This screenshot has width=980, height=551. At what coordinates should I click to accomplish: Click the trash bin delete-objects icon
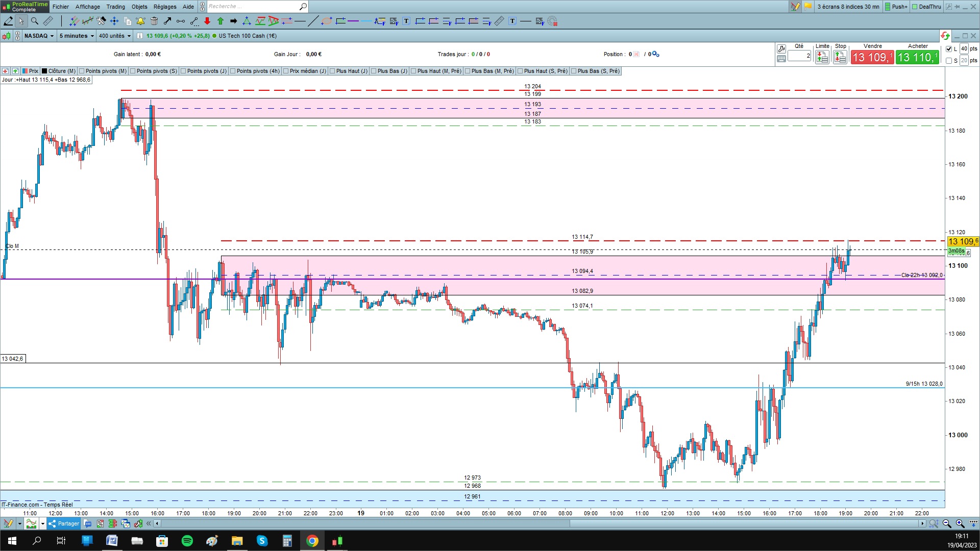coord(154,21)
